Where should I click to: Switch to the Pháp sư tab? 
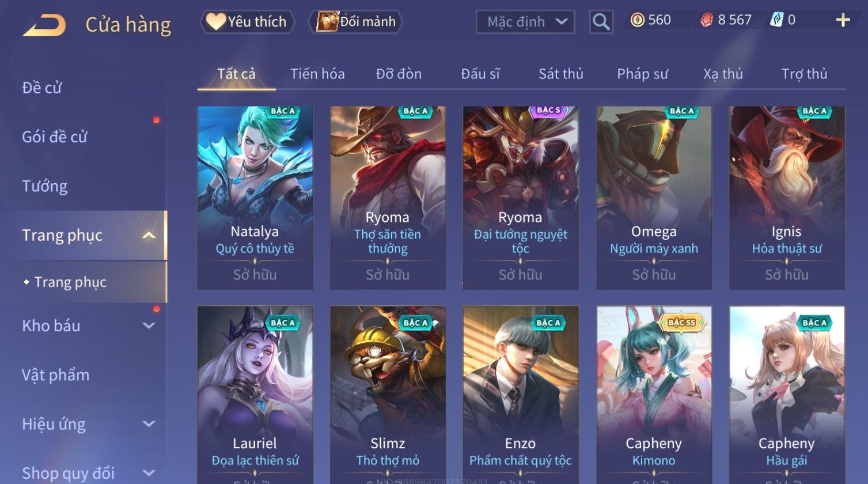click(643, 74)
